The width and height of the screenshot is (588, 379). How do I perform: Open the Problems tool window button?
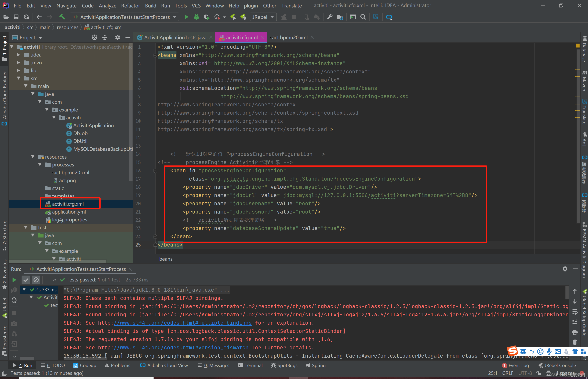pos(117,365)
